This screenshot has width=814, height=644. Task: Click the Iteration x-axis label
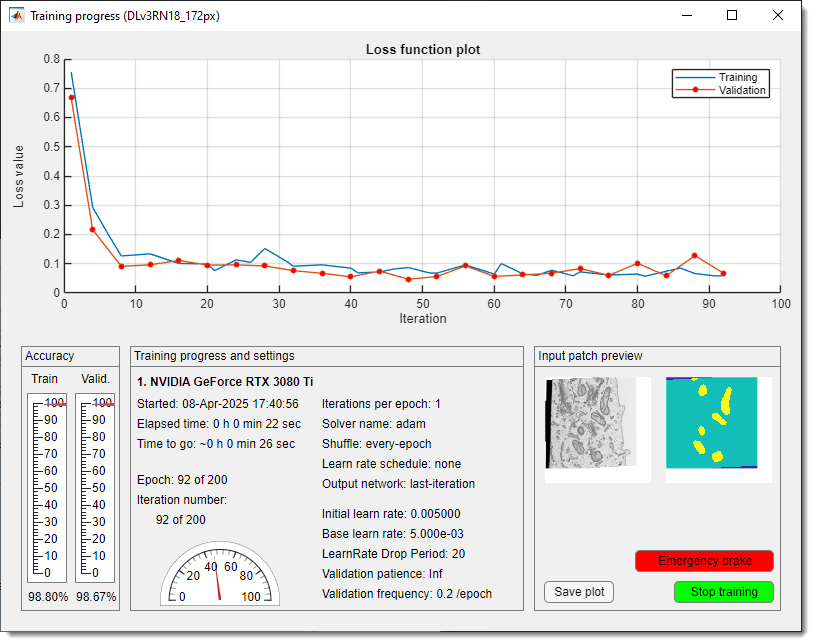(422, 319)
